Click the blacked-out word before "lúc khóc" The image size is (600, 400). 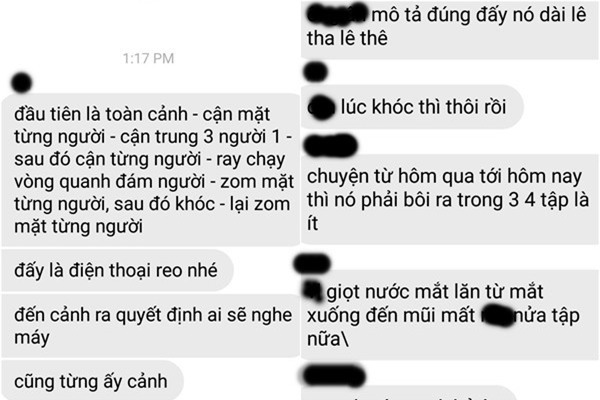pyautogui.click(x=321, y=108)
